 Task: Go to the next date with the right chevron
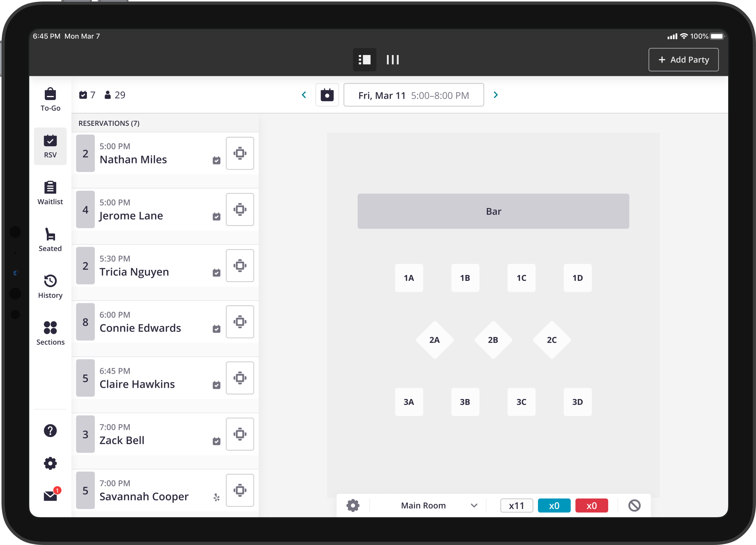click(496, 94)
